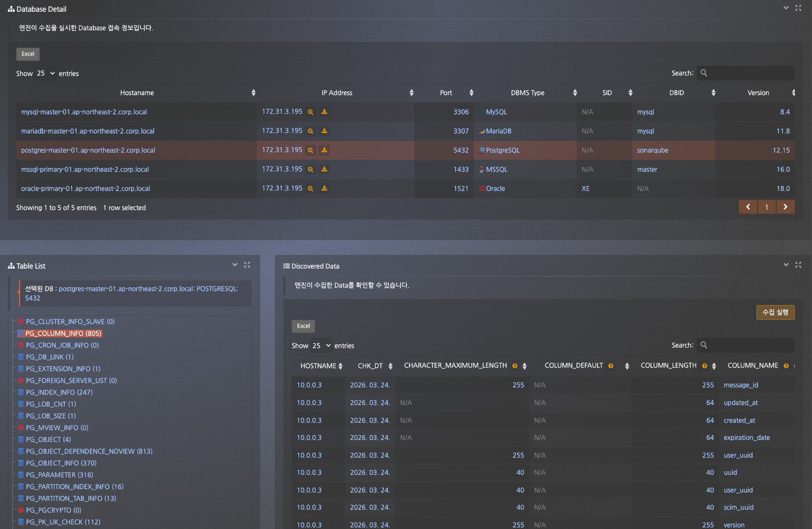The image size is (812, 529).
Task: Maximize the Table List panel
Action: click(247, 265)
